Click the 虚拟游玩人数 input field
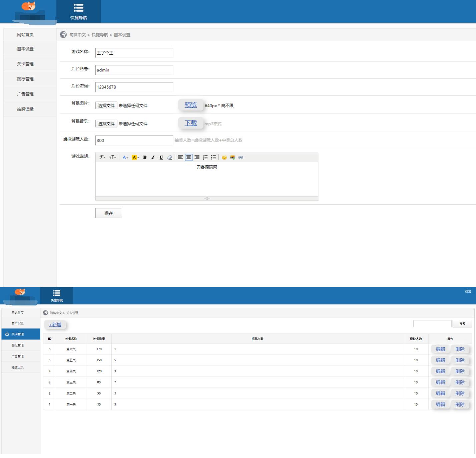Viewport: 476px width, 458px height. click(x=134, y=140)
